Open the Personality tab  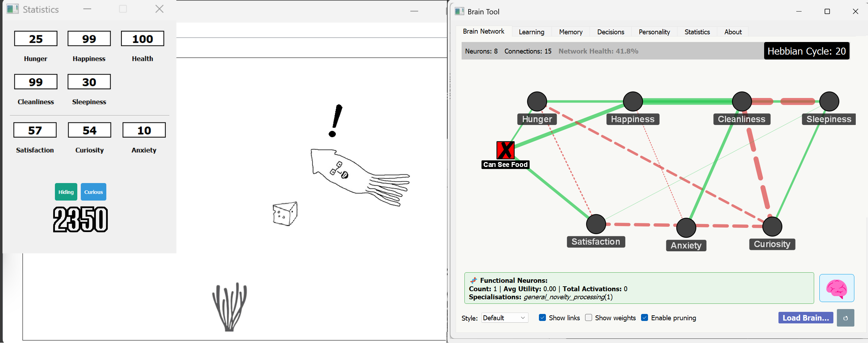click(x=654, y=31)
